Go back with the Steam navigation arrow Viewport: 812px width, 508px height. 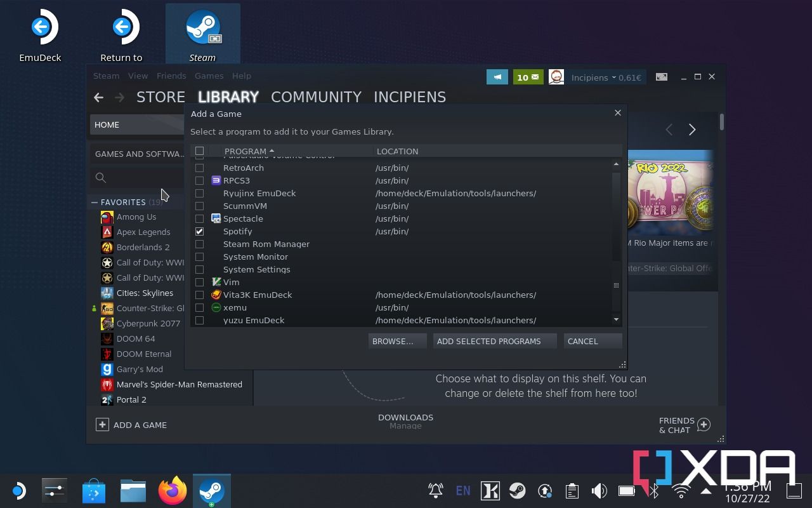click(x=98, y=97)
